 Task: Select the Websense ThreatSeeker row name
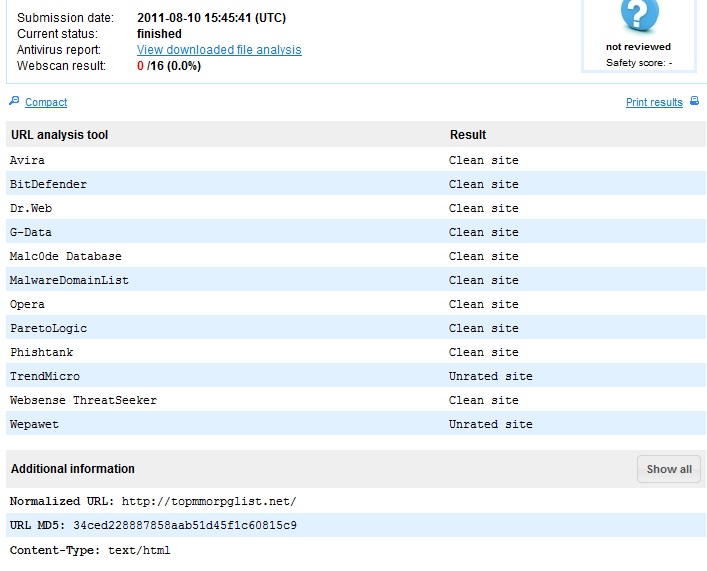click(x=83, y=400)
